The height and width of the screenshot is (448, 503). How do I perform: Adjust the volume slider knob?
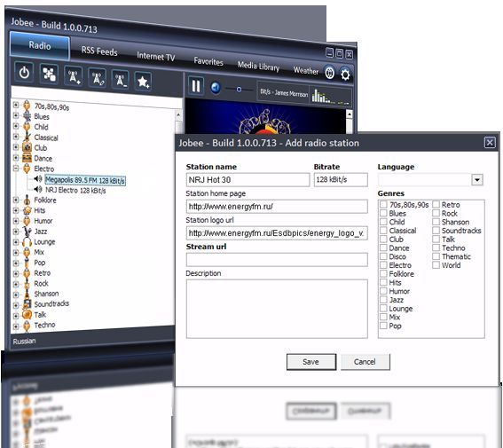pyautogui.click(x=239, y=89)
